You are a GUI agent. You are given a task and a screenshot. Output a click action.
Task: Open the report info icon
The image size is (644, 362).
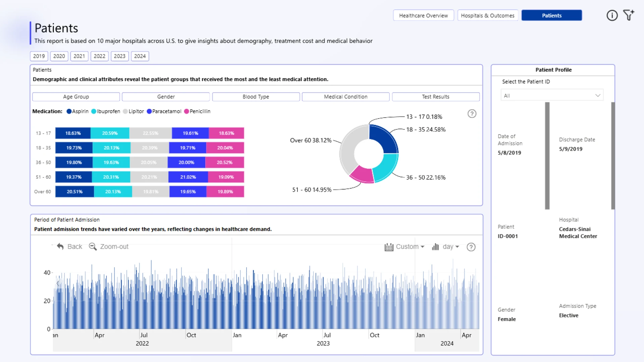pos(612,15)
